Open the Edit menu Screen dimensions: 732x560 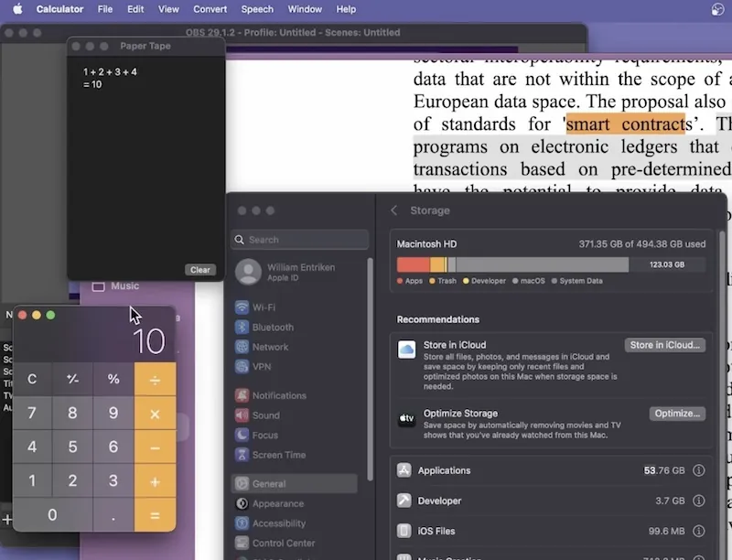point(135,9)
